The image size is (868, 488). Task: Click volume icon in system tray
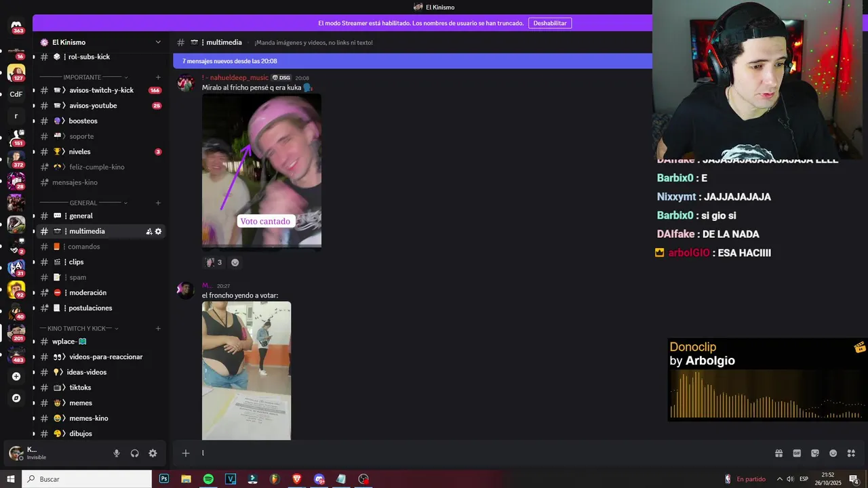coord(790,479)
